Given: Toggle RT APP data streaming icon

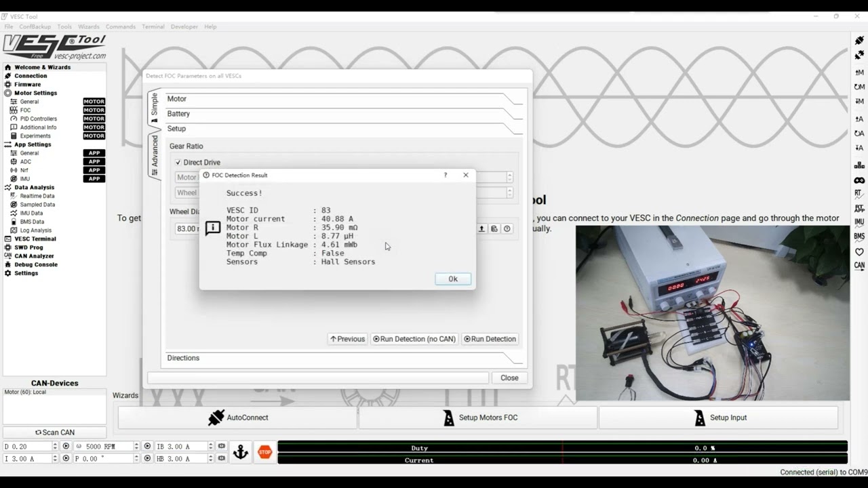Looking at the screenshot, I should [x=859, y=208].
